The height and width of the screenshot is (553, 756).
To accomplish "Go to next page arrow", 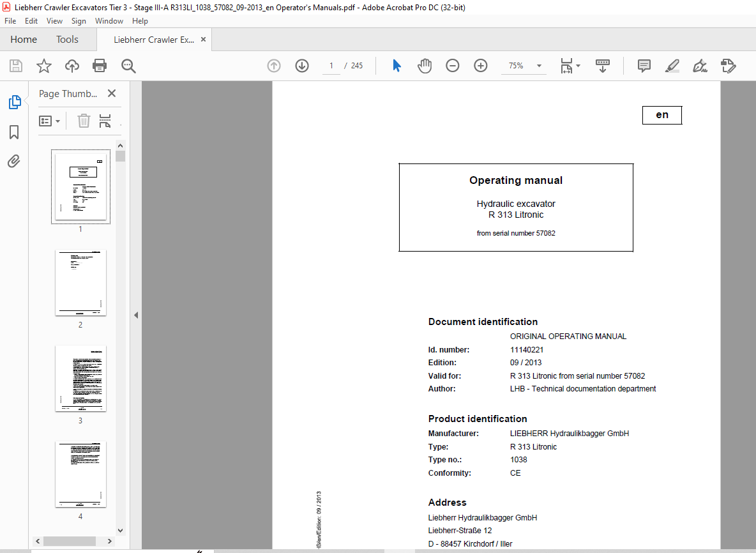I will tap(302, 66).
